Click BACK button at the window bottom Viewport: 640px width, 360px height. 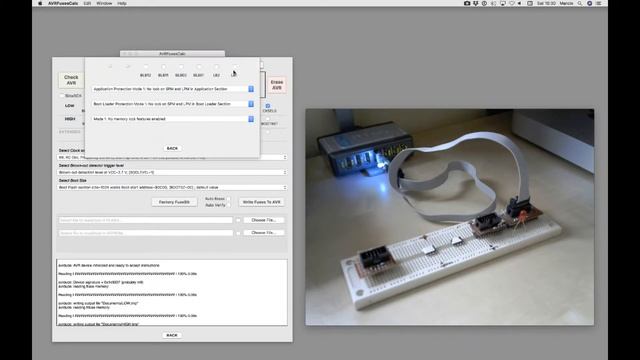coord(172,335)
